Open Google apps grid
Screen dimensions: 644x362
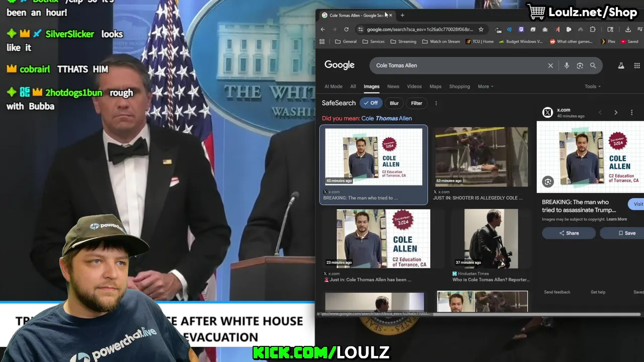[637, 65]
